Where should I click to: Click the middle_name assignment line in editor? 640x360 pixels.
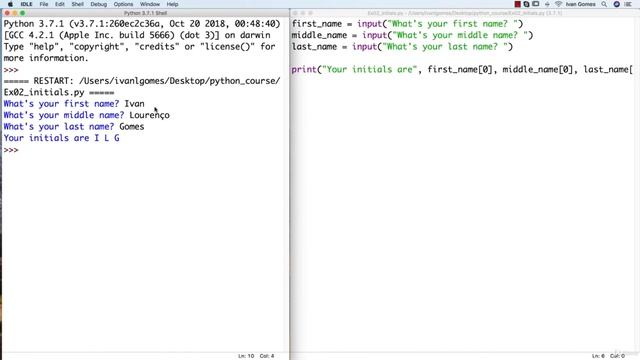click(x=412, y=35)
